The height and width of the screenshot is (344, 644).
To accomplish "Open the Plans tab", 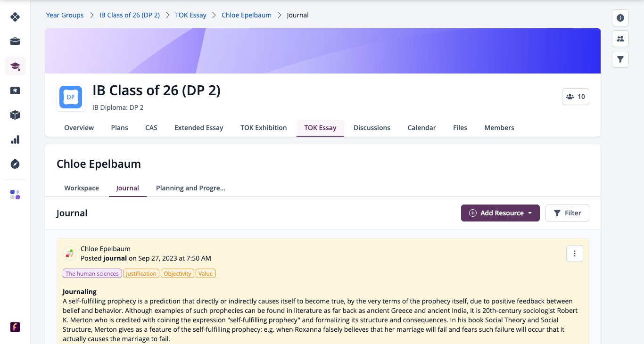I will (x=119, y=128).
